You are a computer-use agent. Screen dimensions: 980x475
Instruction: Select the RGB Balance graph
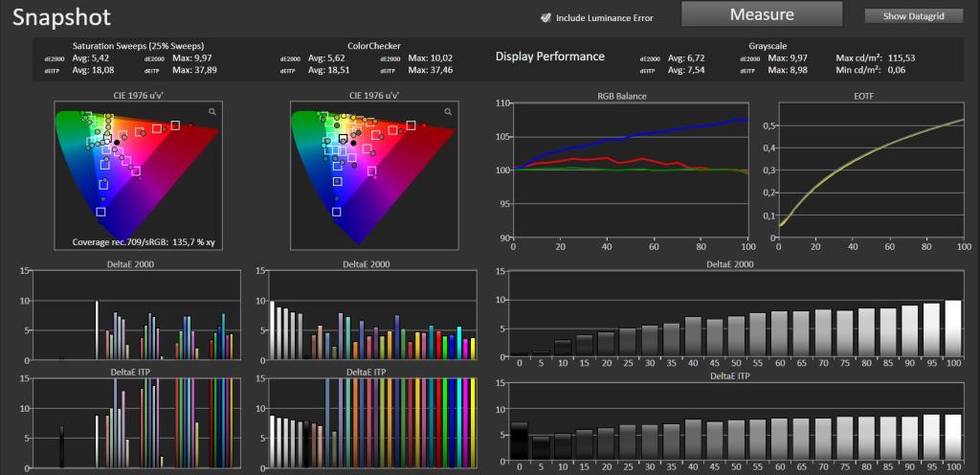click(x=631, y=170)
